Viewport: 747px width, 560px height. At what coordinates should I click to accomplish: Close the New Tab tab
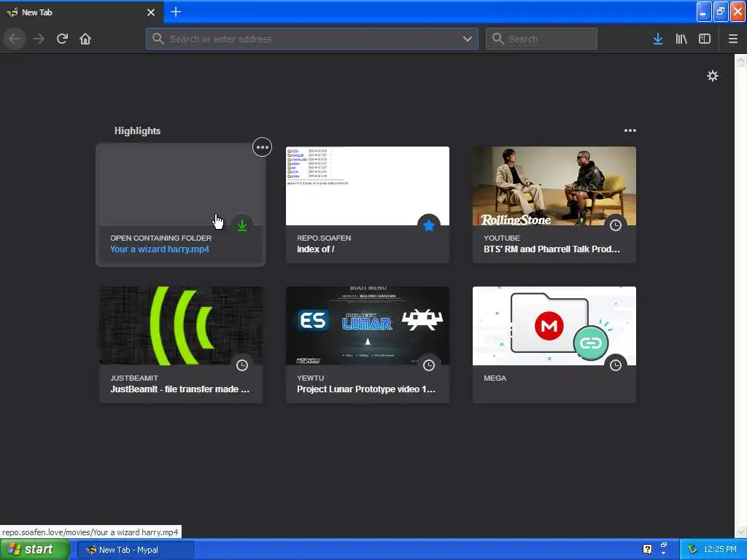click(151, 12)
